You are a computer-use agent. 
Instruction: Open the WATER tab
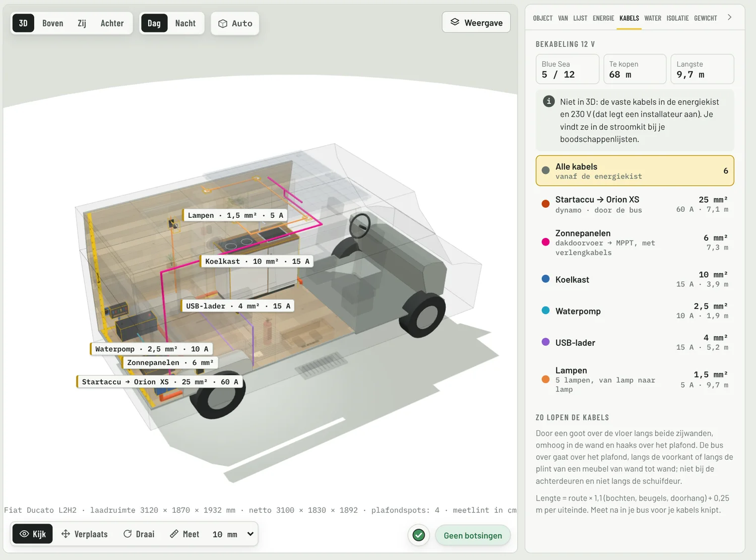653,18
